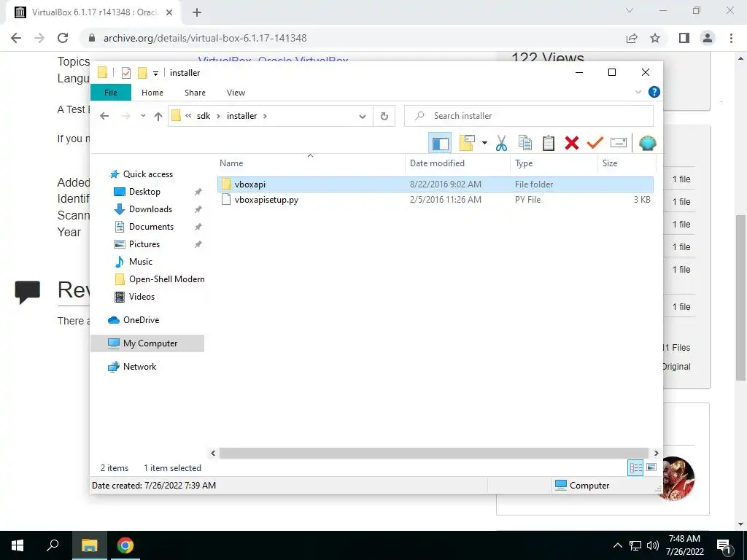Click the folder view settings toolbar icon
The image size is (747, 560).
point(468,143)
